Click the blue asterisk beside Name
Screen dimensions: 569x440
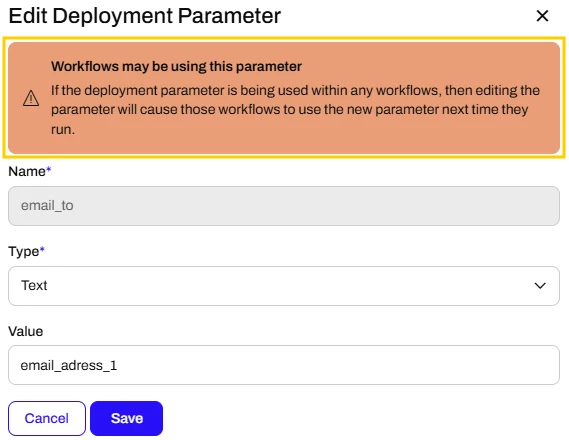[49, 169]
